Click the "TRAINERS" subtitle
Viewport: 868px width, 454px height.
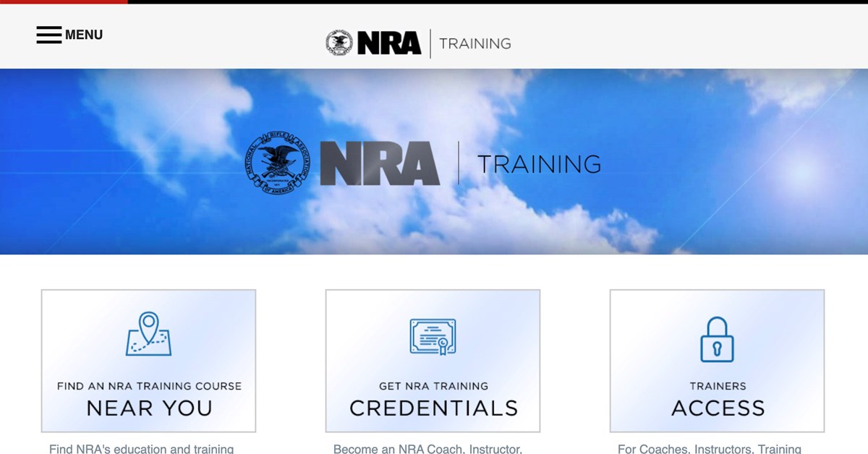coord(718,386)
